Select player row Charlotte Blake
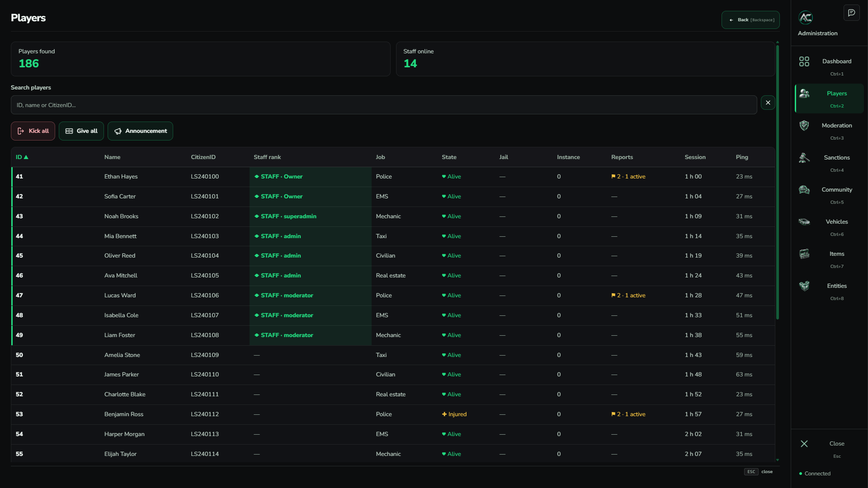 click(x=393, y=394)
